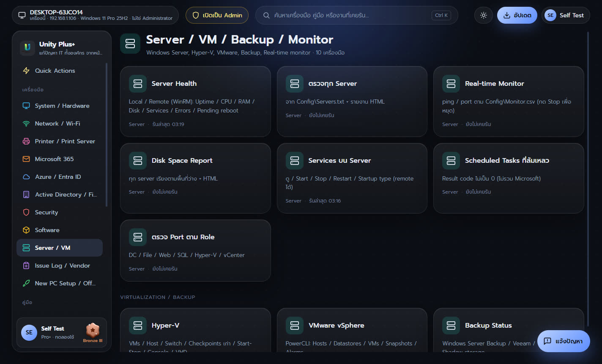Click the clipboard icon beside Issue Log / Vendor

click(26, 265)
